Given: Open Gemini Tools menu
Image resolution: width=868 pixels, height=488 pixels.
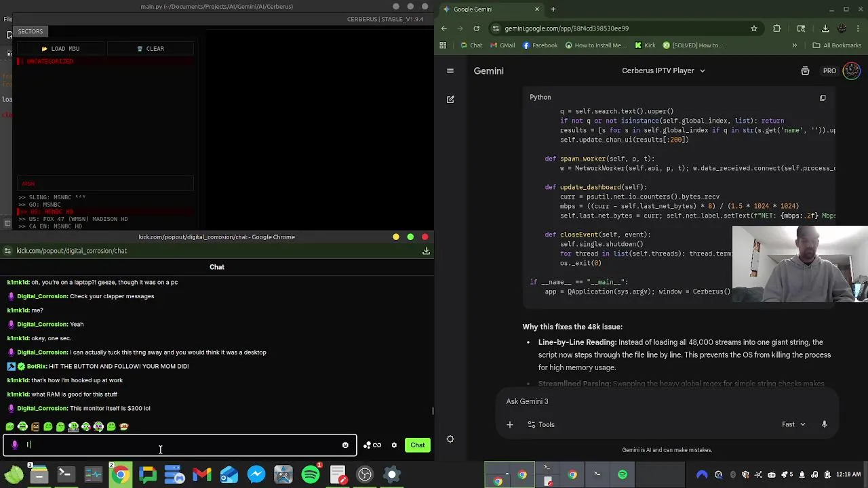Looking at the screenshot, I should 541,425.
